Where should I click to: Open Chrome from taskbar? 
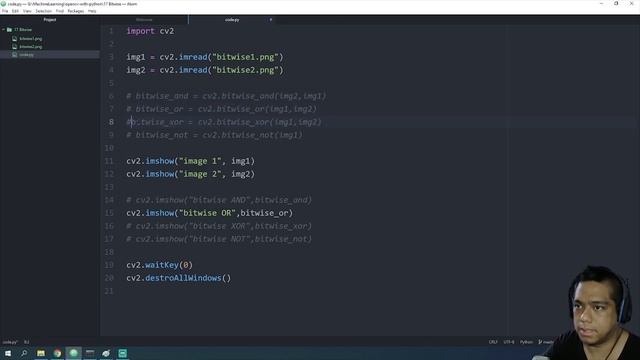coord(57,353)
